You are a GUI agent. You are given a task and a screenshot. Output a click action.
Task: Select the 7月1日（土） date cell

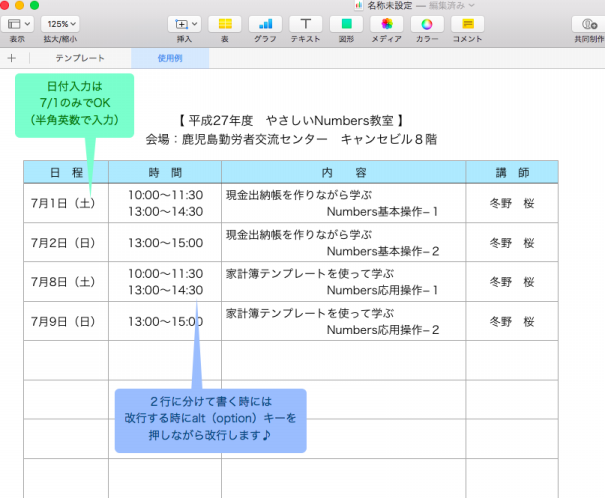[x=66, y=203]
